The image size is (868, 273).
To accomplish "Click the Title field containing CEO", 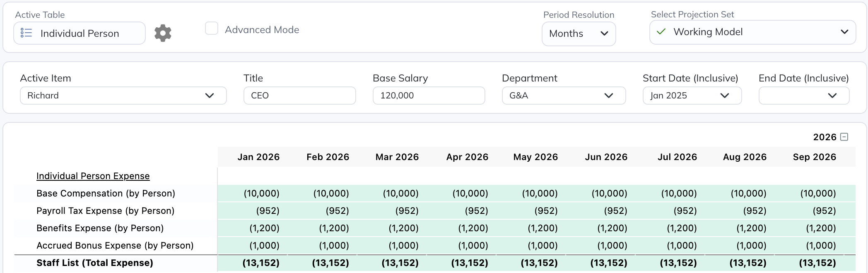I will pyautogui.click(x=299, y=96).
